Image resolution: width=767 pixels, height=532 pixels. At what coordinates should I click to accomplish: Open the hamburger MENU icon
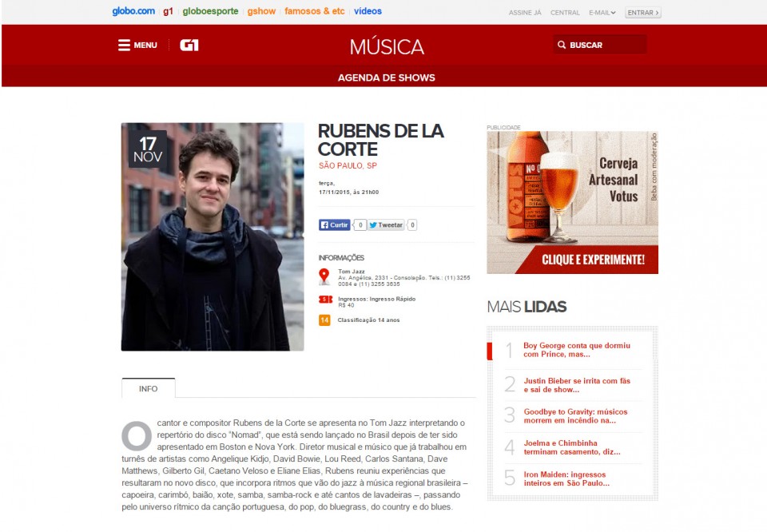[x=124, y=45]
